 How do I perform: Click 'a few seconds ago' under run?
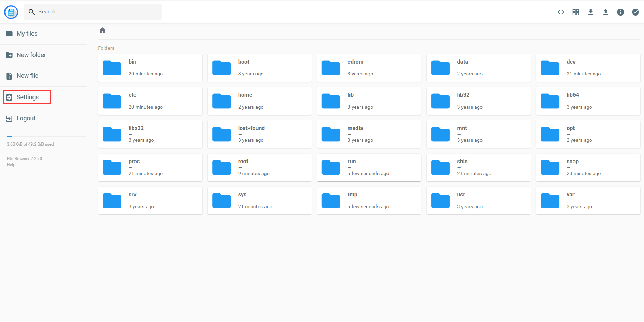click(368, 174)
